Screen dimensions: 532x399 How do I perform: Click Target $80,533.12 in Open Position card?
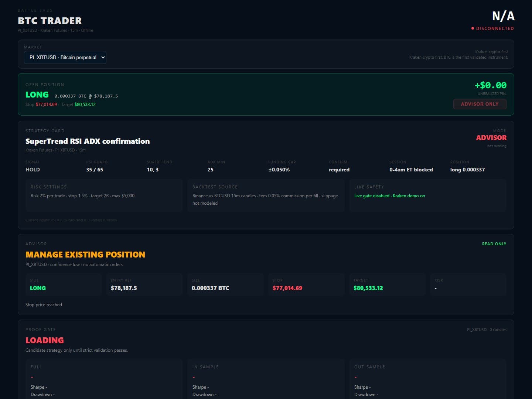[x=78, y=105]
